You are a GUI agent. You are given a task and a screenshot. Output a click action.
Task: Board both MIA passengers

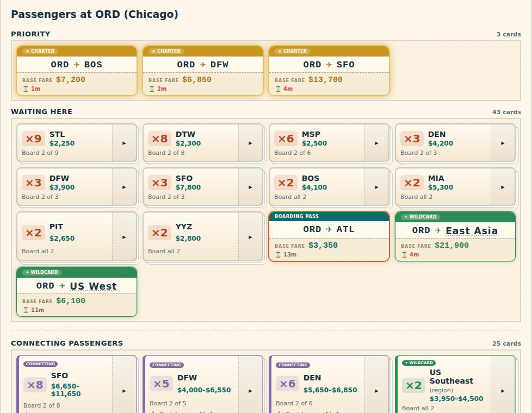click(443, 187)
